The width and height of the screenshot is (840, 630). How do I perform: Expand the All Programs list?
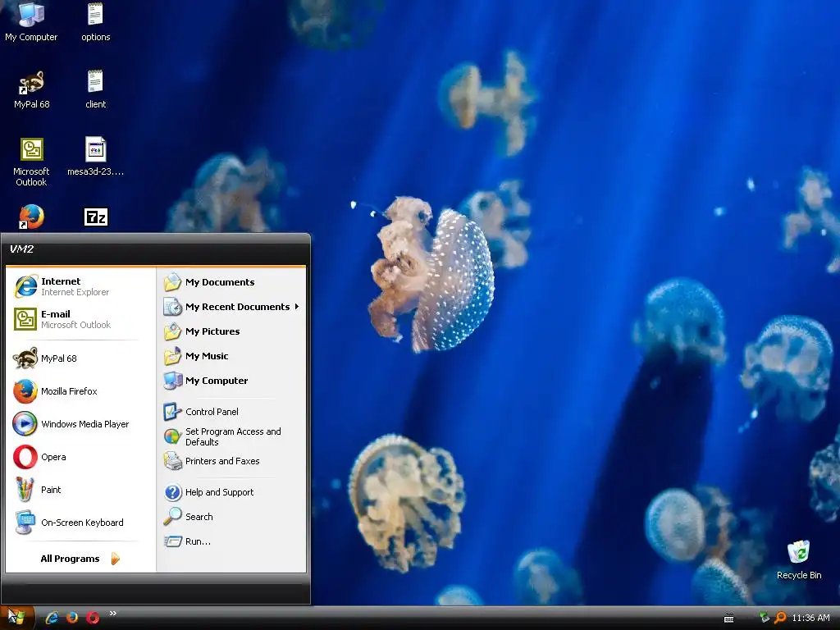[80, 559]
